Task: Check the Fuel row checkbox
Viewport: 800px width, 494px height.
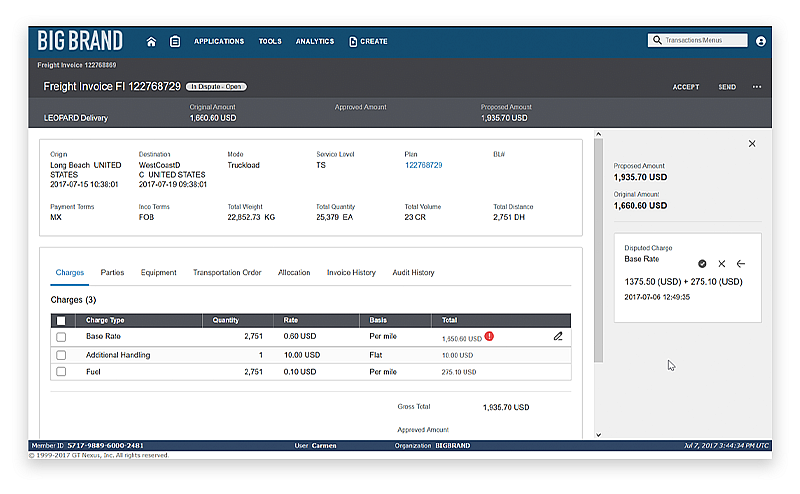Action: 61,372
